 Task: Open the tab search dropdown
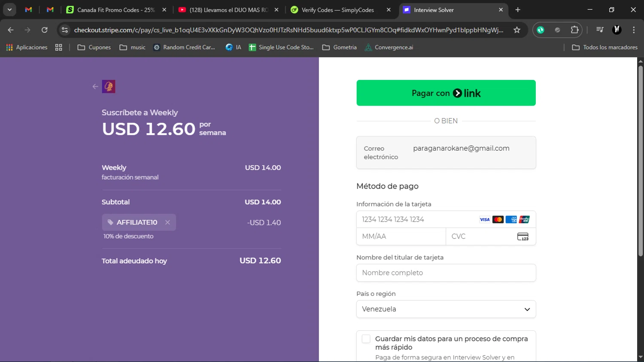[x=9, y=9]
